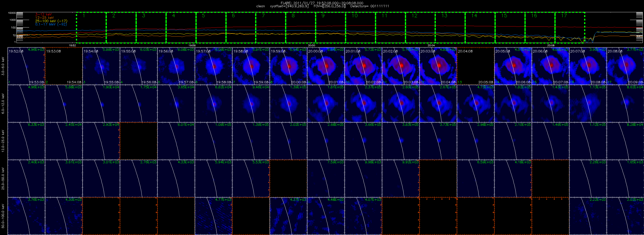Click the FLARE 2011/01/27 title text

coord(322,3)
